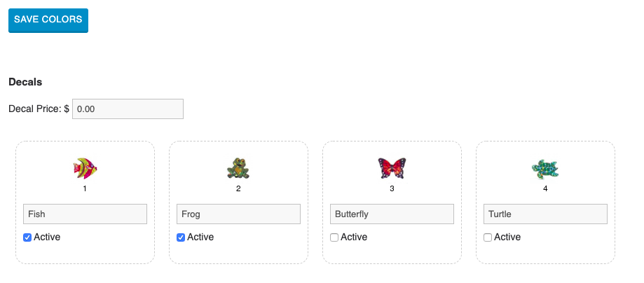This screenshot has height=283, width=644.
Task: Click the Active label under Fish
Action: pyautogui.click(x=47, y=237)
